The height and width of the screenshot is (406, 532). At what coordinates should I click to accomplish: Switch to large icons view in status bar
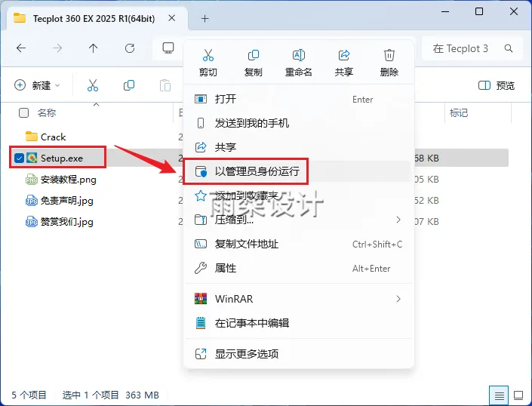point(518,395)
